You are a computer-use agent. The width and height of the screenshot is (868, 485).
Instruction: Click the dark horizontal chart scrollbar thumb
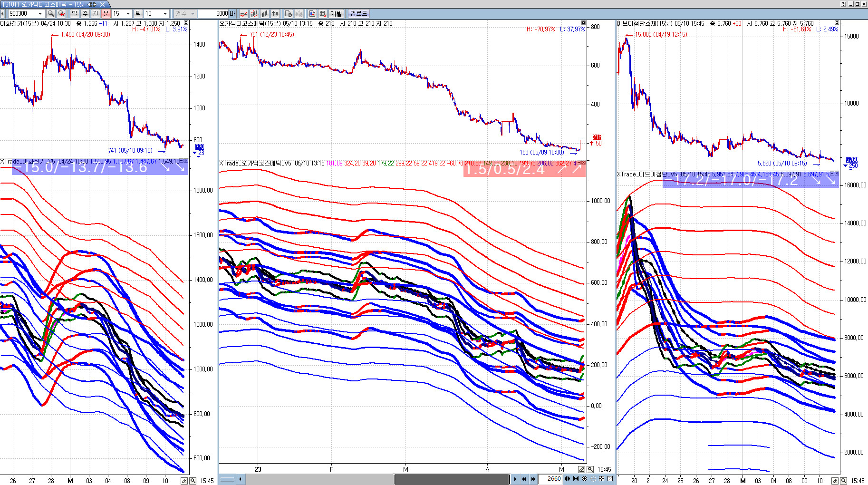(x=451, y=479)
